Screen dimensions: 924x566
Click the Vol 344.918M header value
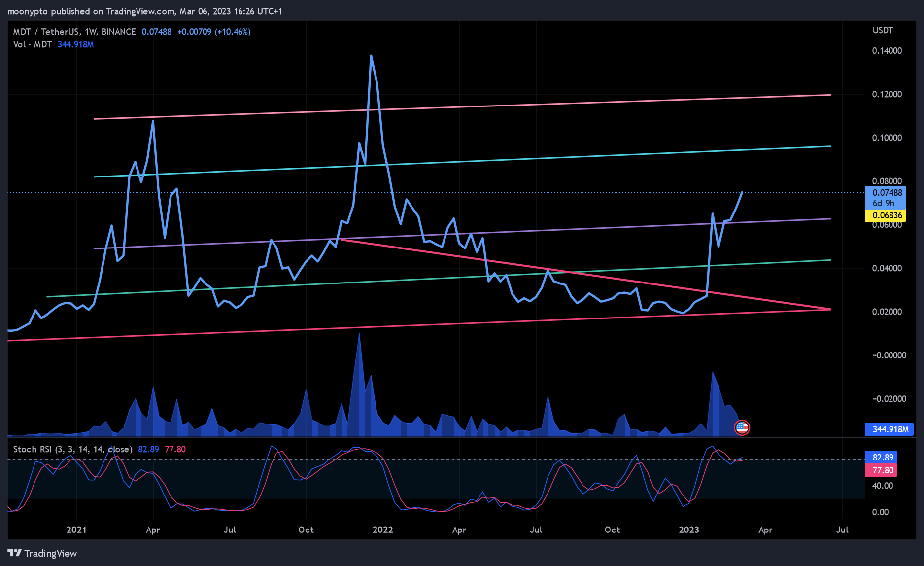click(75, 44)
